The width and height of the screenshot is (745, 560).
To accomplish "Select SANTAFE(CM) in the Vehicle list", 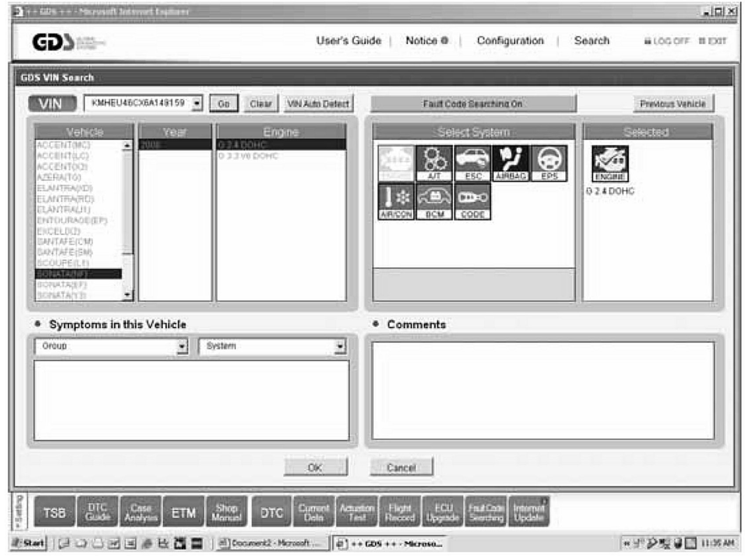I will pyautogui.click(x=65, y=242).
